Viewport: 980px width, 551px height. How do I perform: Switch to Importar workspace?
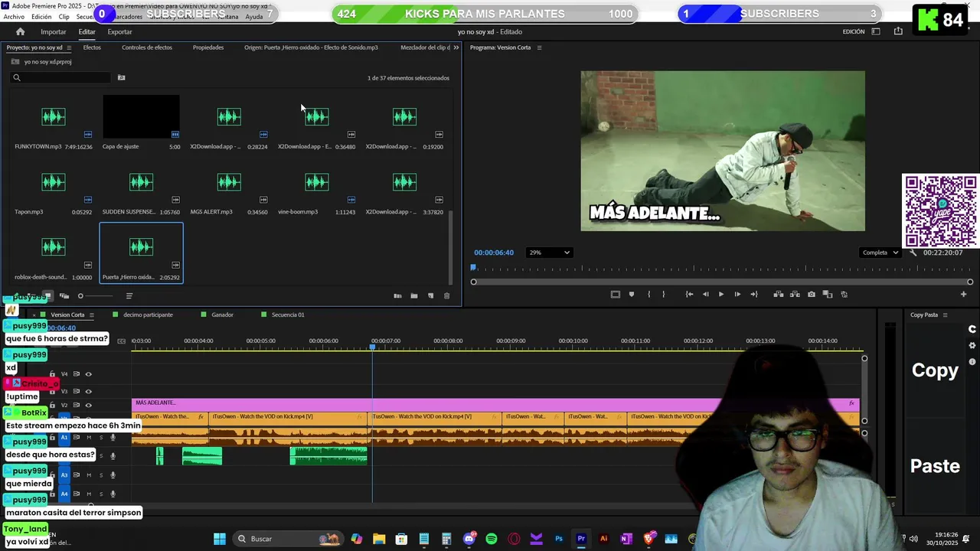[54, 31]
